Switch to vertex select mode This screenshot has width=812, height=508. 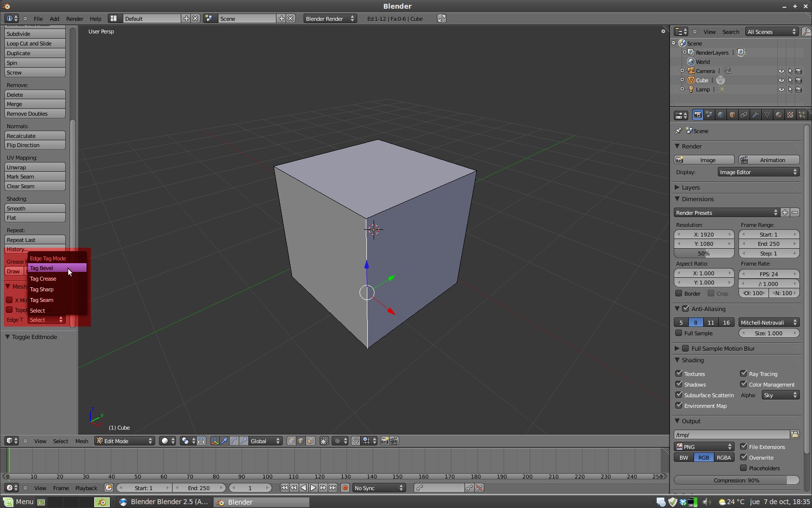(291, 441)
